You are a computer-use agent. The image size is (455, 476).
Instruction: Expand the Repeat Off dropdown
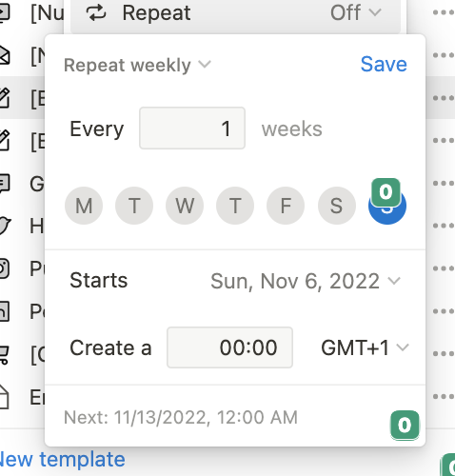[x=356, y=13]
